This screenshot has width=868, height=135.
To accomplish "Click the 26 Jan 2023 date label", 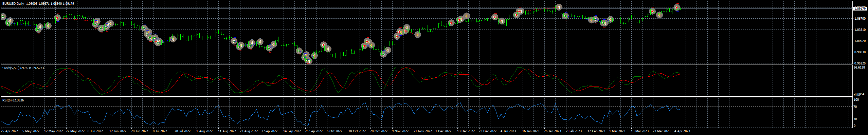I will click(553, 131).
